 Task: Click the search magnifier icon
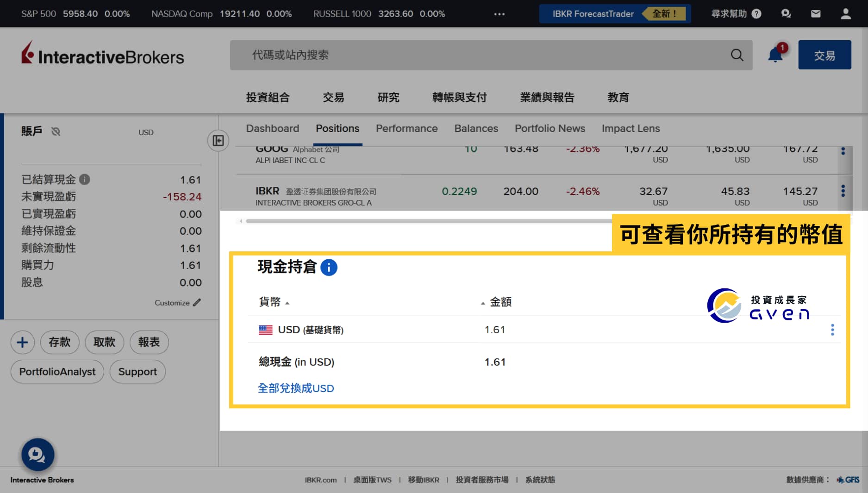click(x=737, y=55)
